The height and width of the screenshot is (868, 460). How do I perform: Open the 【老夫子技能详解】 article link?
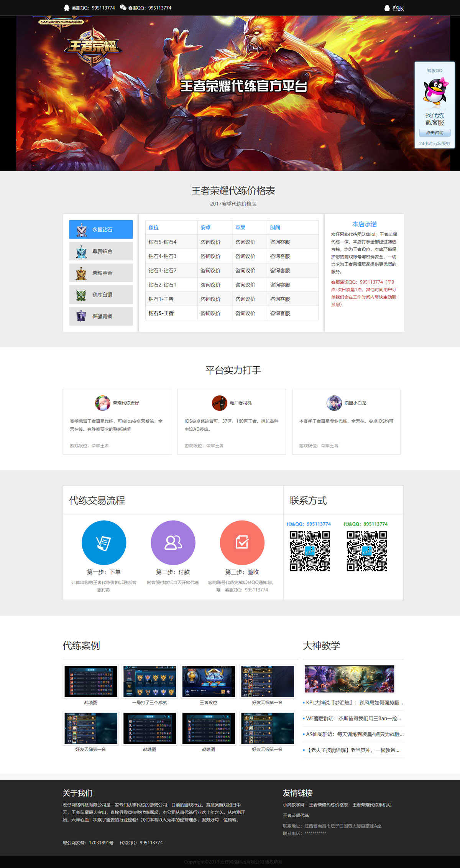tap(353, 750)
